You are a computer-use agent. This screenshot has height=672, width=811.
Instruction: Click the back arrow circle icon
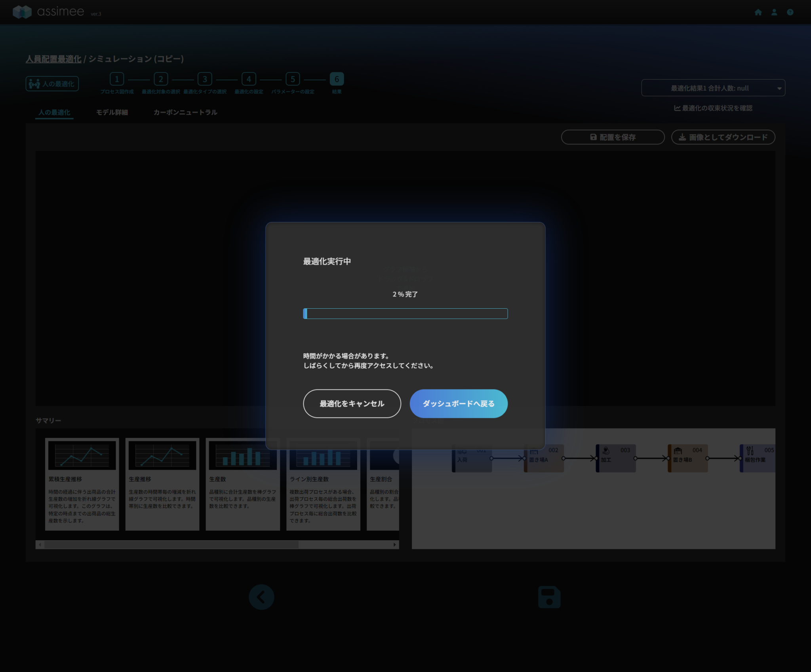(261, 597)
